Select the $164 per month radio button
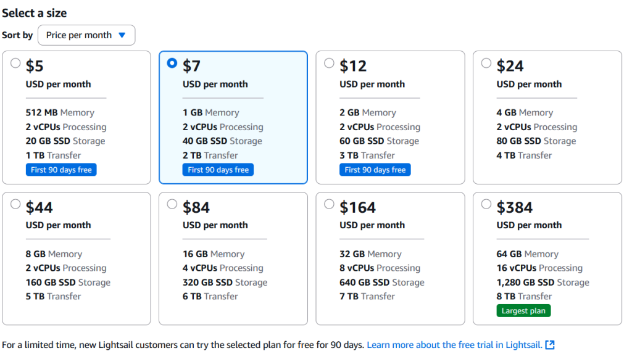The image size is (632, 364). (330, 204)
